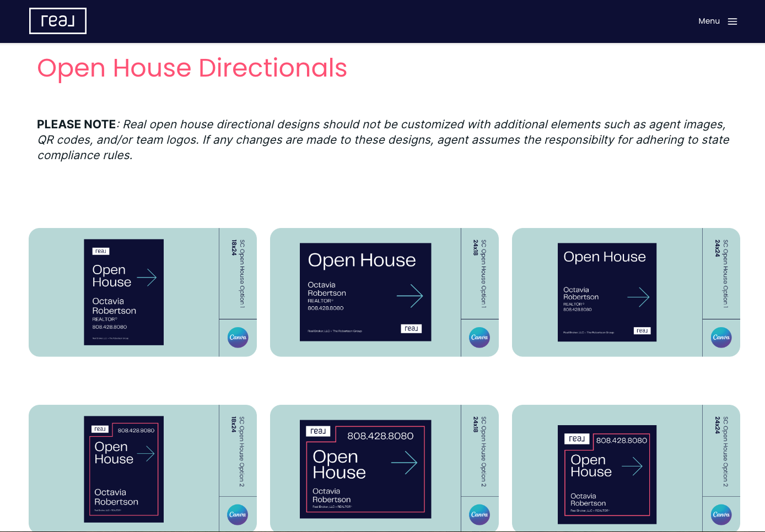Click 'SC Open House Option 1 18x24' label
Viewport: 765px width, 532px height.
tap(238, 273)
